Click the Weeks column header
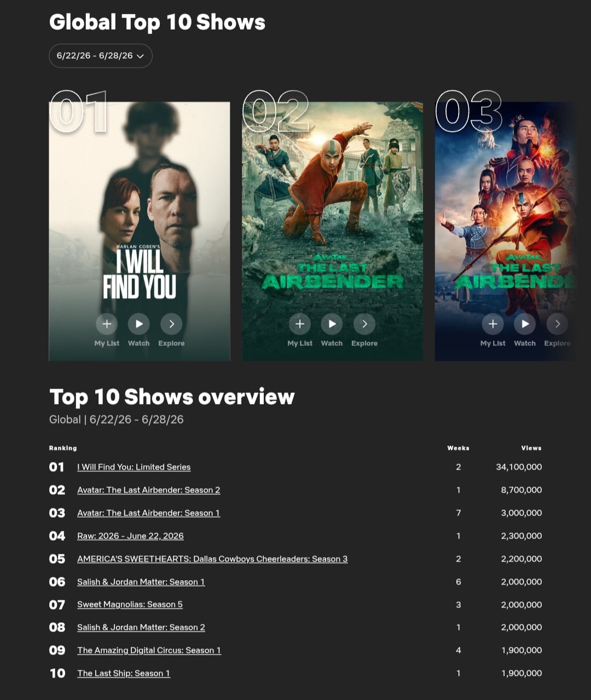Screen dimensions: 591x700 pyautogui.click(x=459, y=448)
